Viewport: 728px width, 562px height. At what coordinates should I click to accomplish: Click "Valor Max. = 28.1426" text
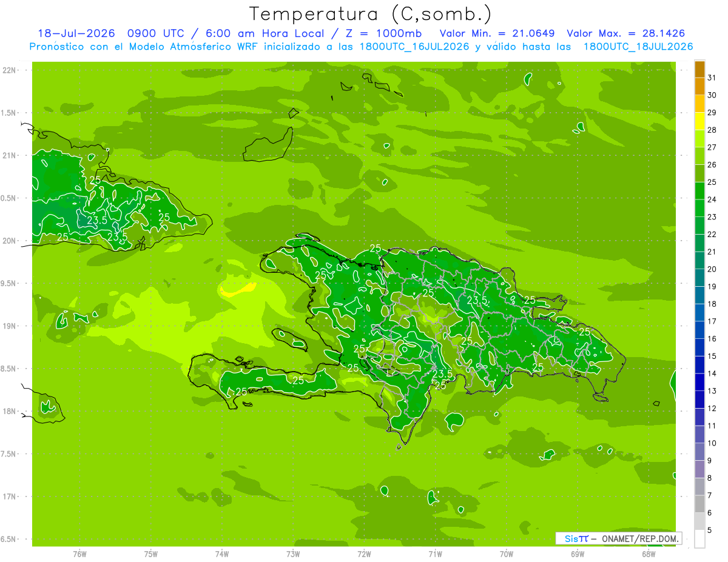626,33
